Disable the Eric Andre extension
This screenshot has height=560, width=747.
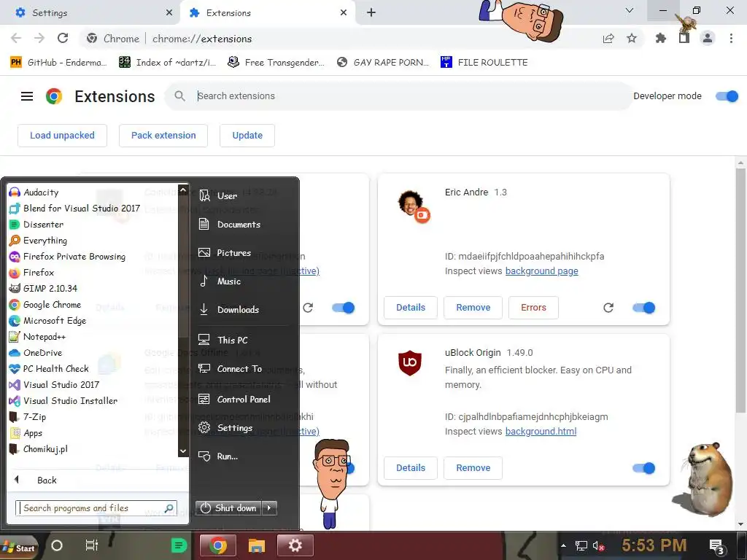click(x=644, y=308)
